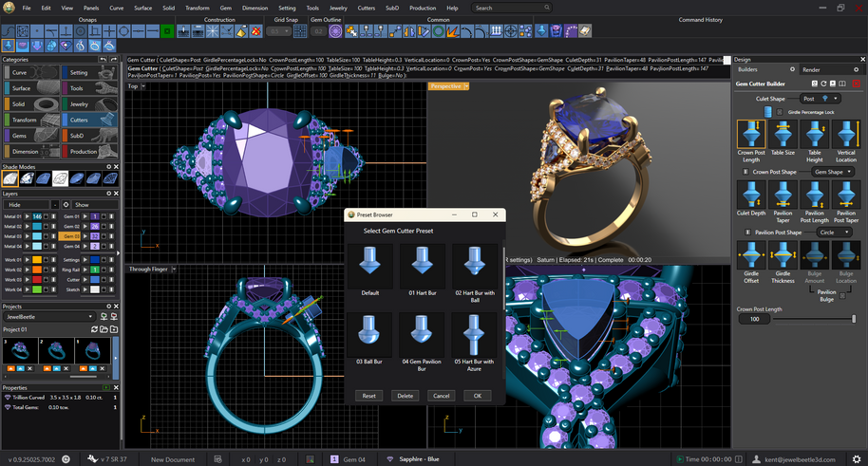Click the Table Size parameter icon

783,135
